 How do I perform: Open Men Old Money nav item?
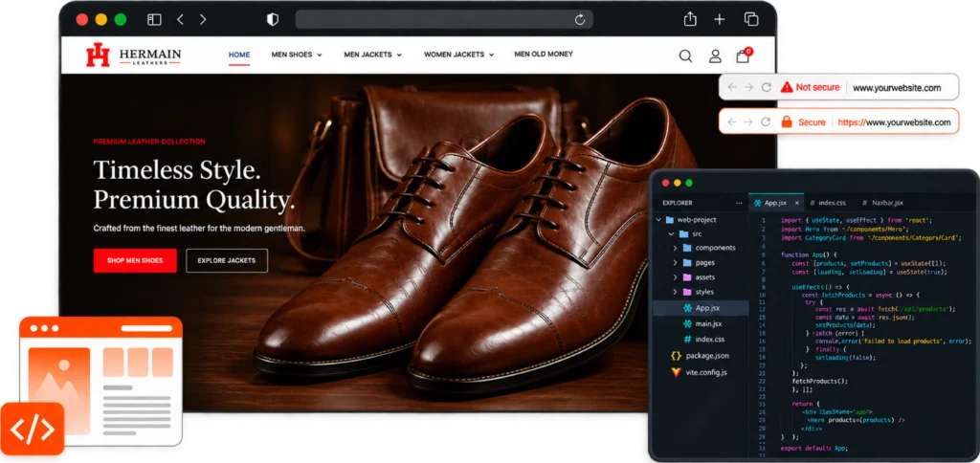544,55
